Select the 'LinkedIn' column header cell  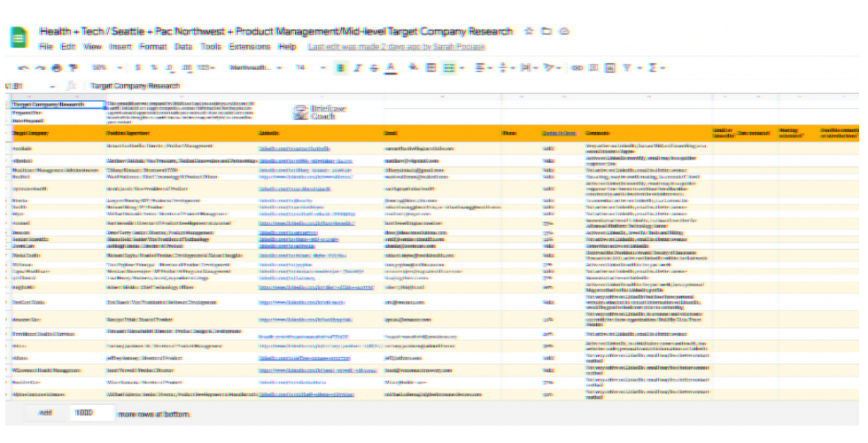point(320,133)
